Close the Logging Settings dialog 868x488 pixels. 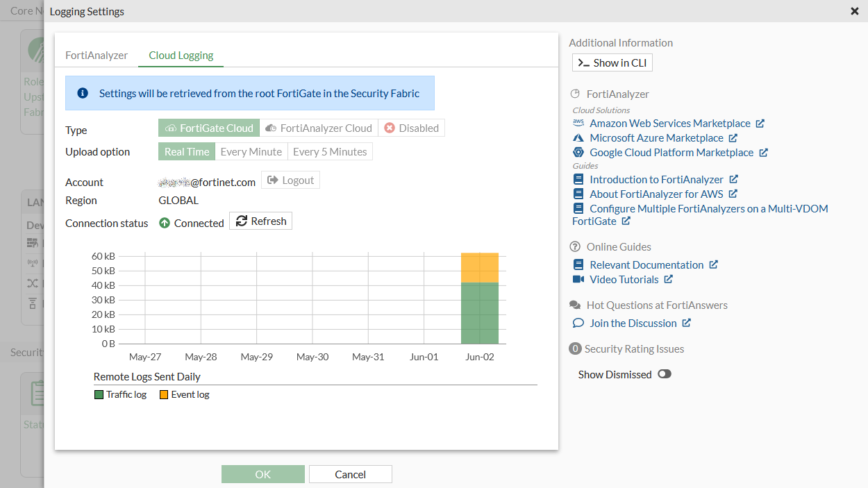click(854, 11)
